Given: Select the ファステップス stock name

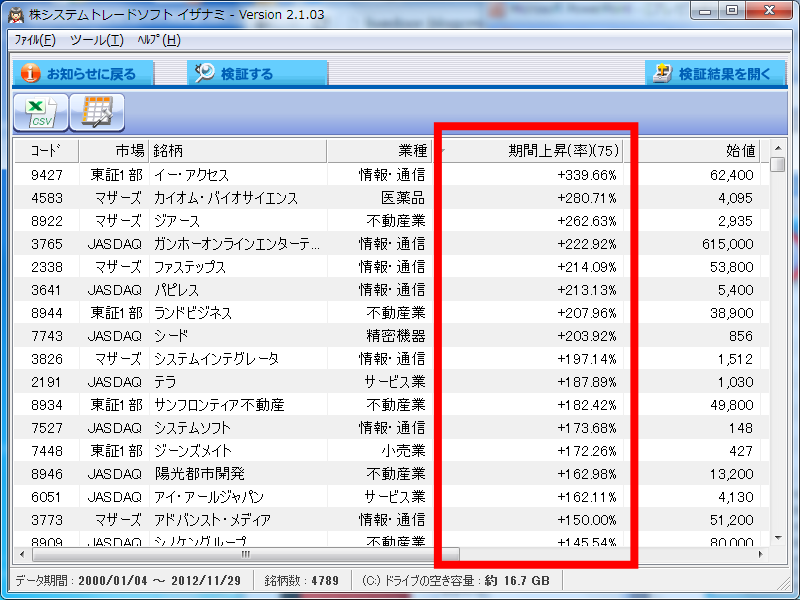Looking at the screenshot, I should tap(190, 267).
